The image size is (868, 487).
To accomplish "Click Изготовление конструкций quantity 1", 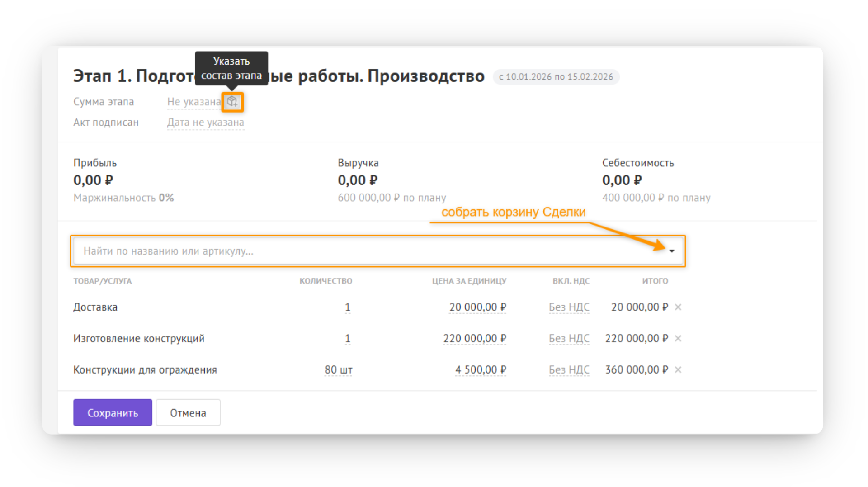I will [348, 339].
